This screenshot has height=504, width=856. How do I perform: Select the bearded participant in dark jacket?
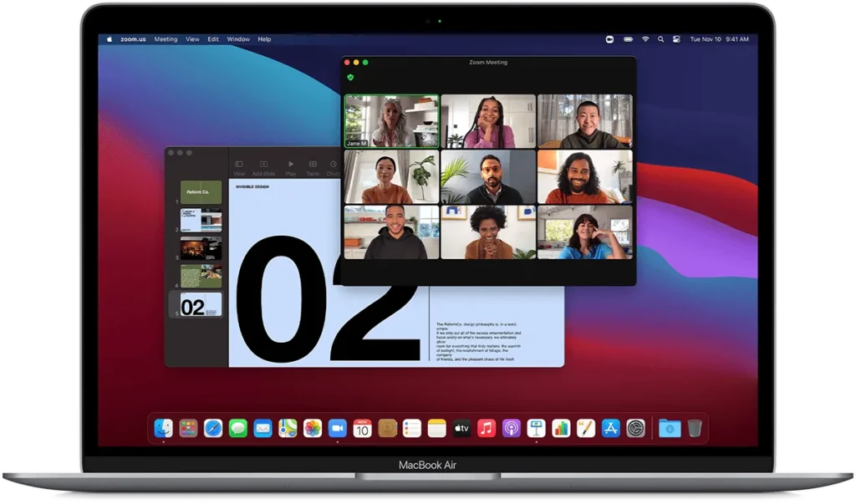point(488,177)
